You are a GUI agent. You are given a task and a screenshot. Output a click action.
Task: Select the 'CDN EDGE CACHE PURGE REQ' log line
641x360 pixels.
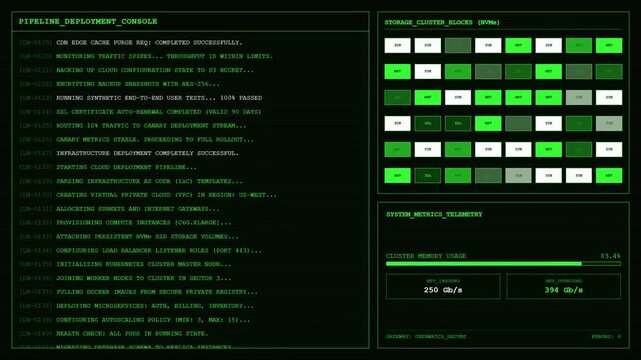tap(131, 42)
